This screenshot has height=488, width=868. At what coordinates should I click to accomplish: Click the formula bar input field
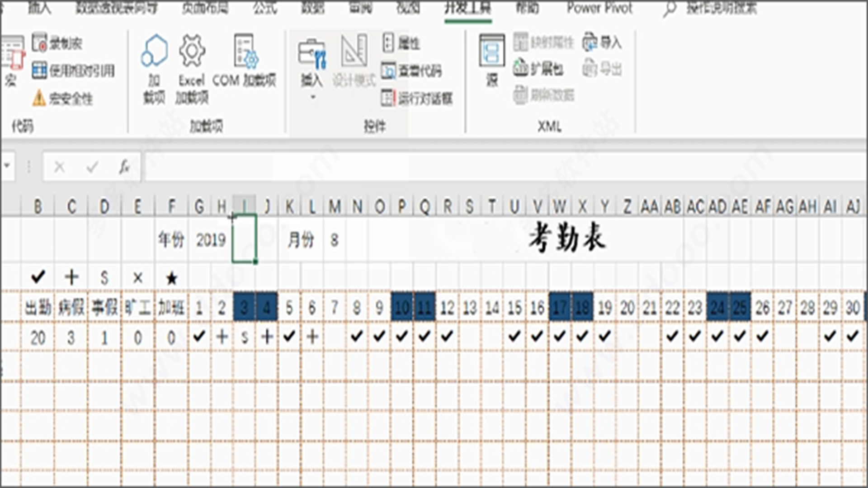497,167
